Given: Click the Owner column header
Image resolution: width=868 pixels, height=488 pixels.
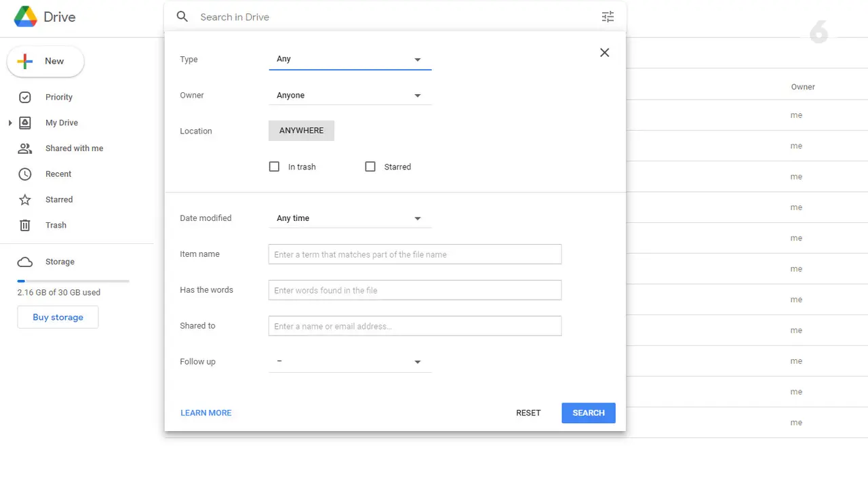Looking at the screenshot, I should point(803,87).
